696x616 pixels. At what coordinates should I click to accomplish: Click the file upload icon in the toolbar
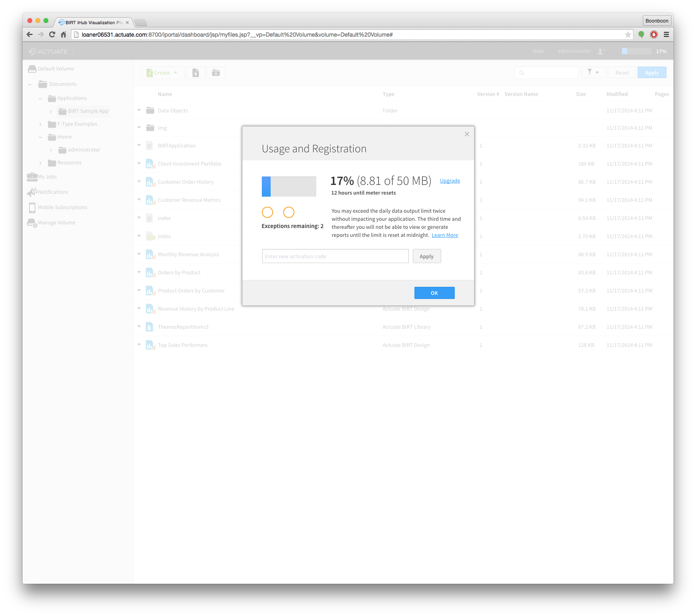[x=196, y=73]
